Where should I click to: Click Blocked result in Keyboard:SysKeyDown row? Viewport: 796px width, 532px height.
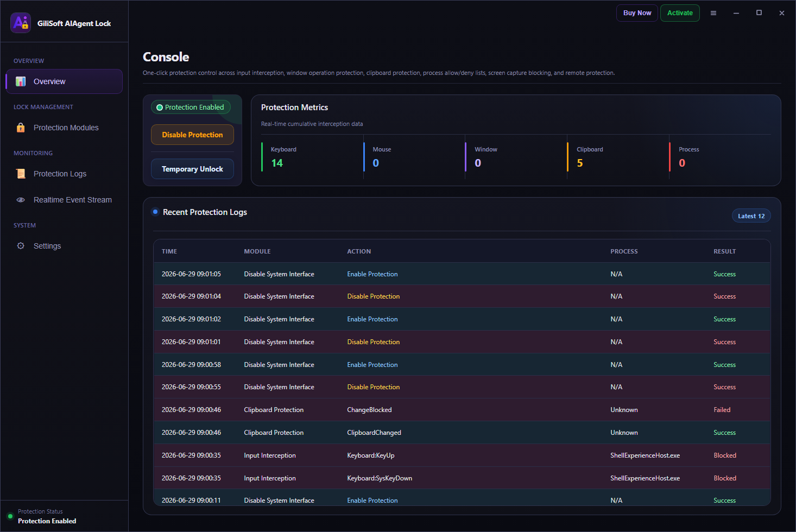(x=725, y=478)
